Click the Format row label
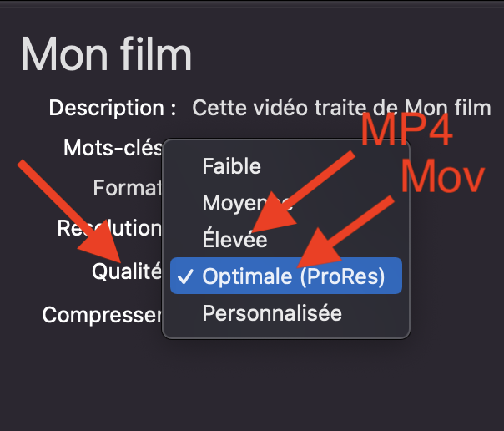Viewport: 504px width, 431px height. click(126, 187)
